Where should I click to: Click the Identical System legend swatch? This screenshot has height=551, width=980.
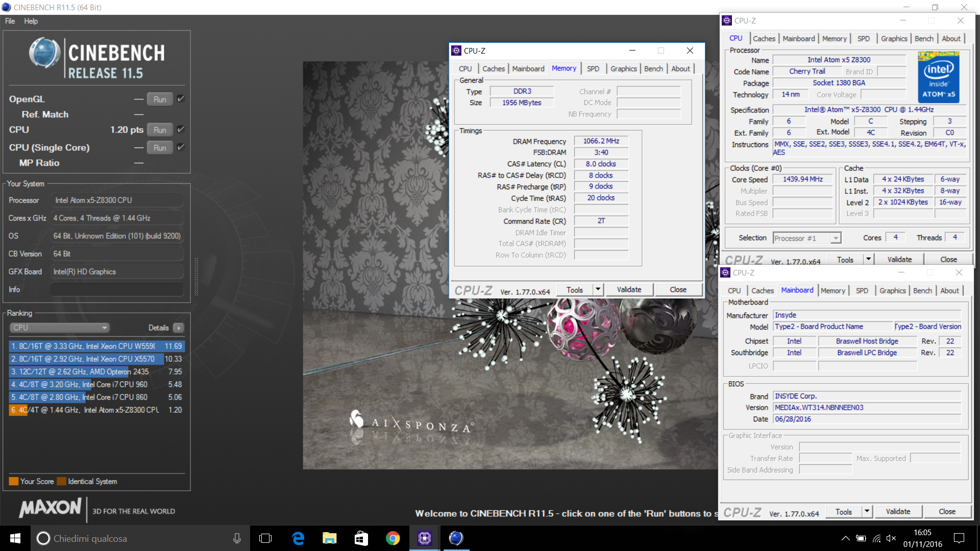click(62, 481)
